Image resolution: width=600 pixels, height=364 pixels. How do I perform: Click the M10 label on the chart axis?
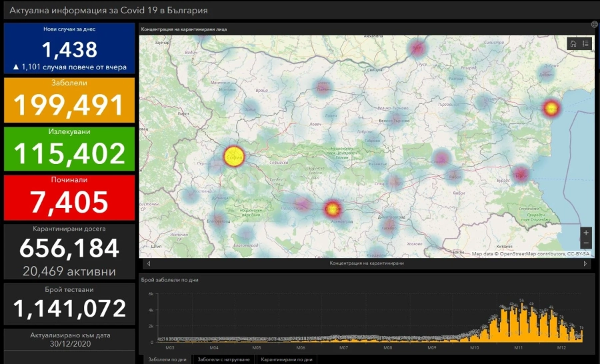475,348
